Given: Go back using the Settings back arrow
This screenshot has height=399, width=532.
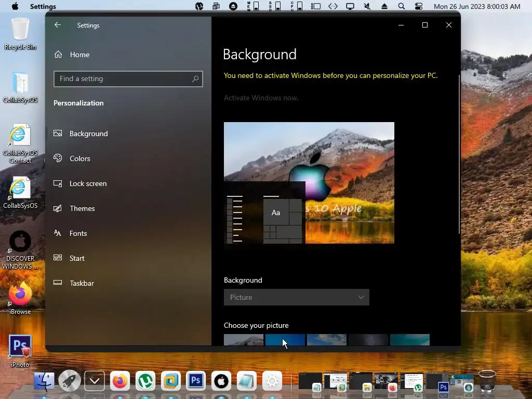Looking at the screenshot, I should (58, 25).
